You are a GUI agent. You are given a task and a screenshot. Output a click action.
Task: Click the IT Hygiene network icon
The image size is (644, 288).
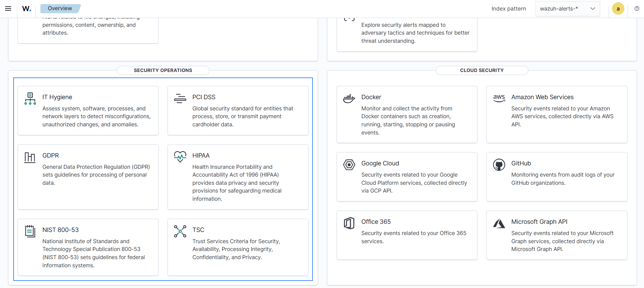(x=30, y=98)
